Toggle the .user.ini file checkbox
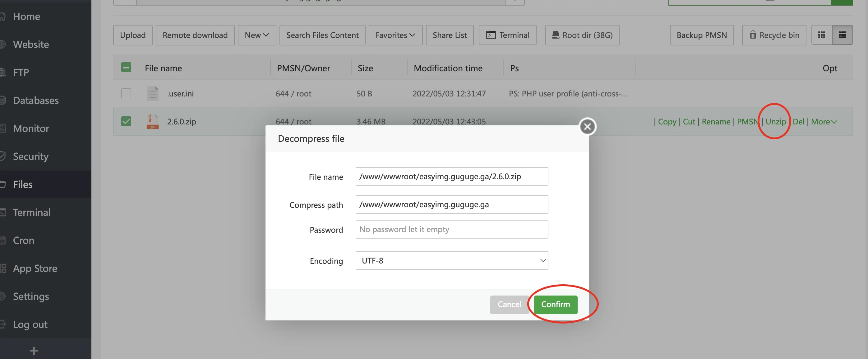 point(126,93)
